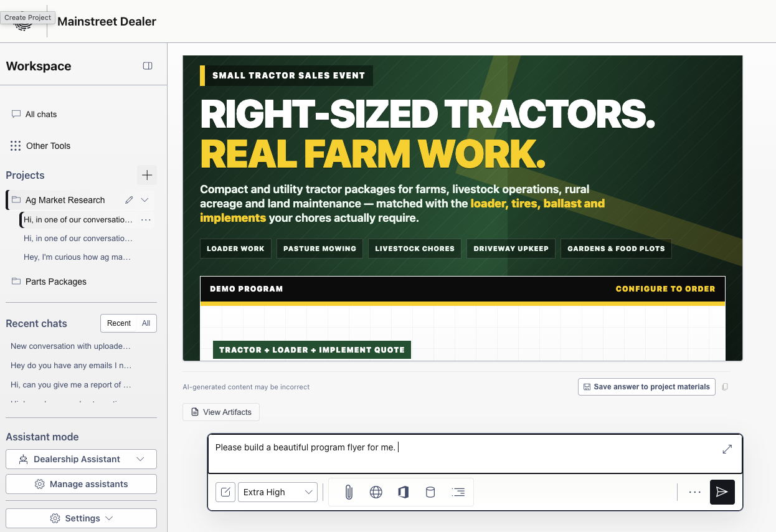Switch Recent chats filter to All
This screenshot has height=532, width=776.
pyautogui.click(x=146, y=323)
